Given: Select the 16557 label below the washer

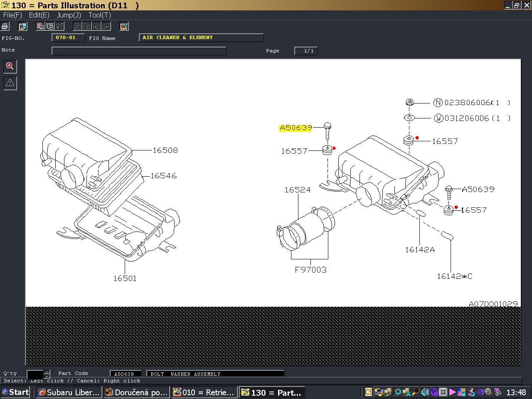Looking at the screenshot, I should [445, 141].
